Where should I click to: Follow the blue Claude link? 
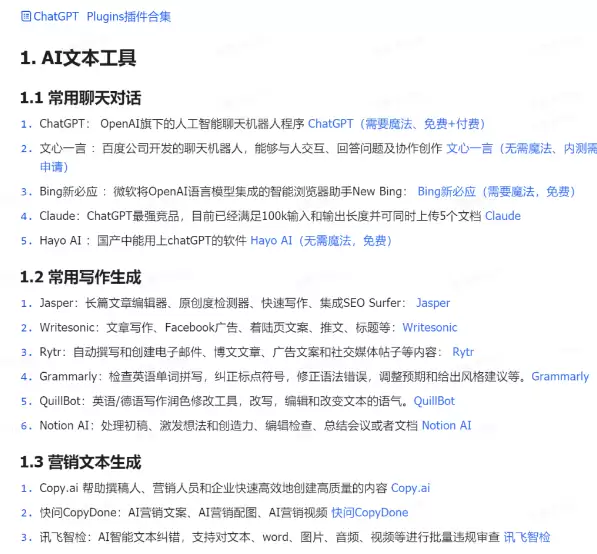tap(503, 216)
